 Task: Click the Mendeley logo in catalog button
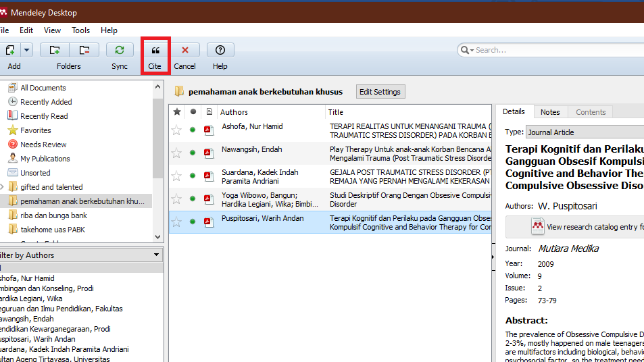tap(538, 226)
